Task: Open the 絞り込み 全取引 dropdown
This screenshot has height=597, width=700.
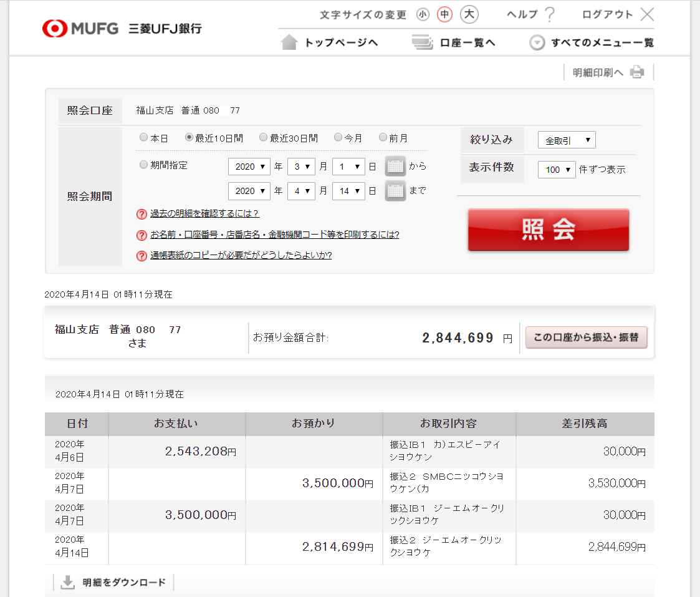Action: (x=566, y=140)
